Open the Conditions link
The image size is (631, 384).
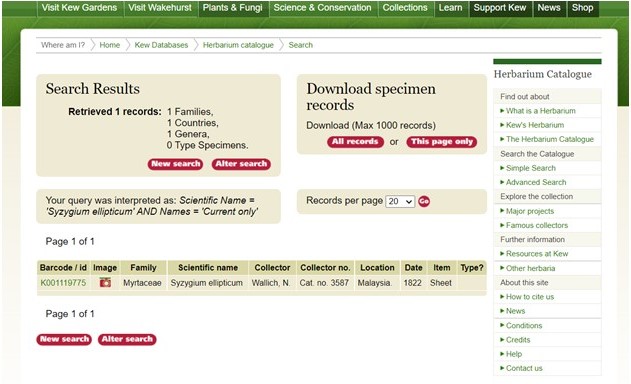click(x=524, y=326)
